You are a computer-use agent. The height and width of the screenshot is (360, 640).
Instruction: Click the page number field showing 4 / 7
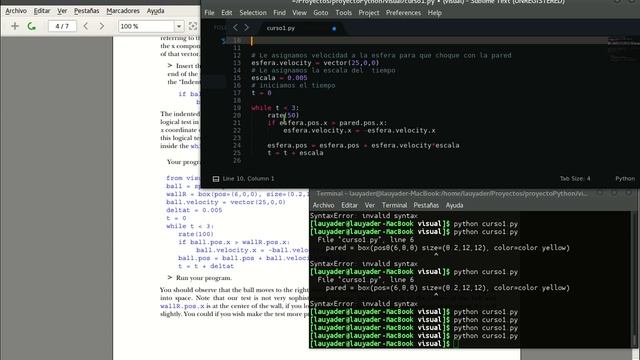pyautogui.click(x=62, y=26)
